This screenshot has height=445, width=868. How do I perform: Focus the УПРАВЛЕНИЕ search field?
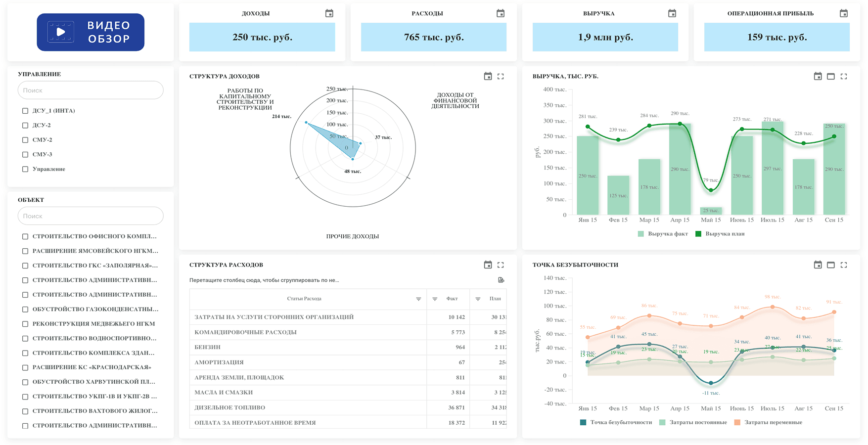point(91,90)
